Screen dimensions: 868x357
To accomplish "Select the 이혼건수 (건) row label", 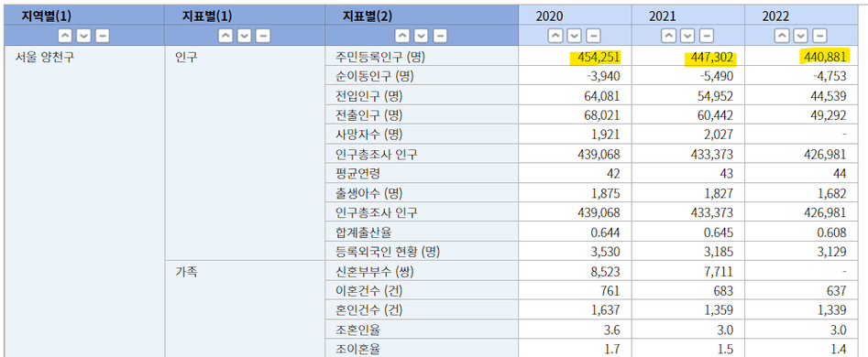I will pyautogui.click(x=368, y=291).
